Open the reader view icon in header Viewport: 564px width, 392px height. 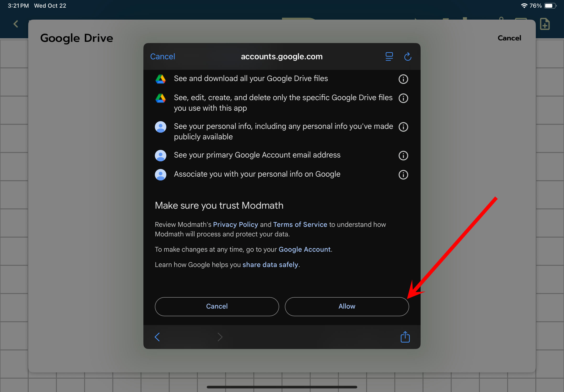(389, 56)
